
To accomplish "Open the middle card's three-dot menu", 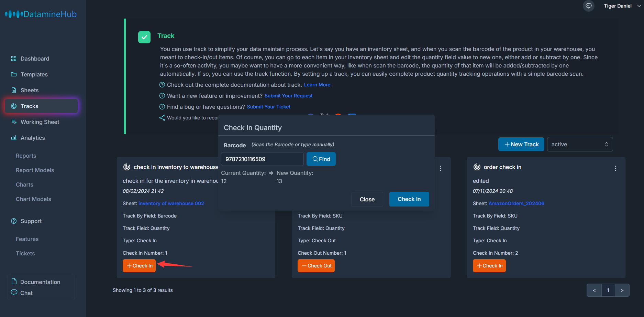I will coord(441,168).
